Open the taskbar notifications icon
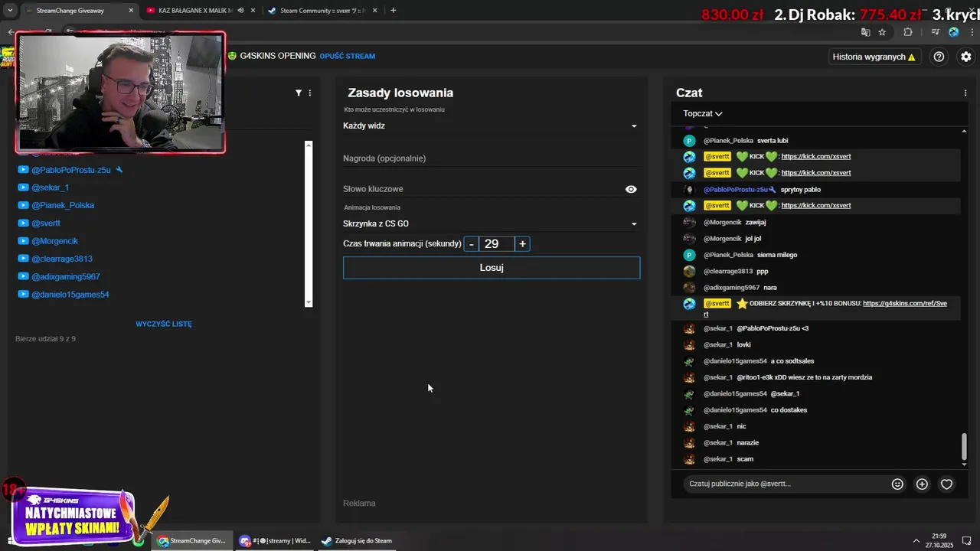 (x=966, y=540)
